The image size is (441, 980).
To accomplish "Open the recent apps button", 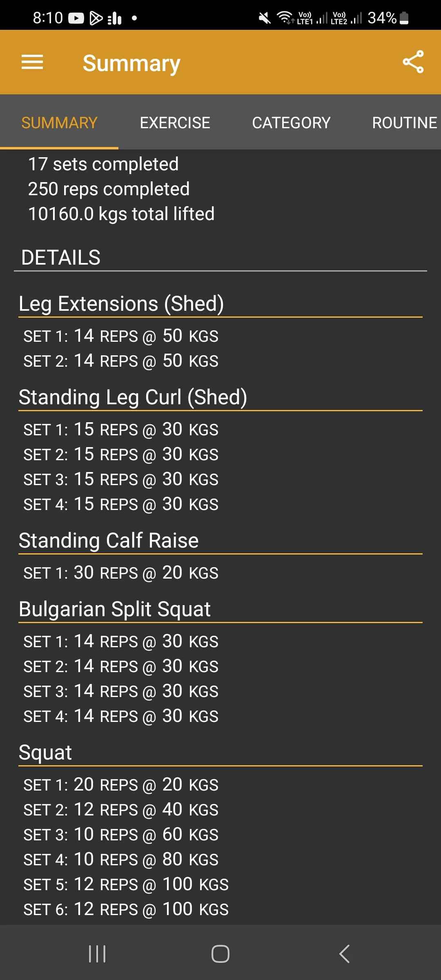I will [97, 954].
